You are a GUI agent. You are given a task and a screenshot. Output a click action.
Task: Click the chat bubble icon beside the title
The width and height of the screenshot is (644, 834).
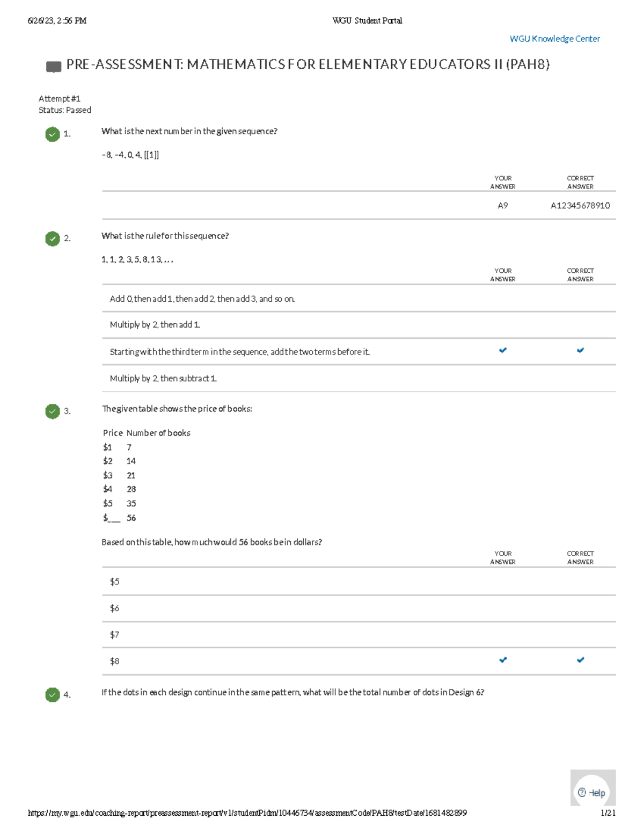(54, 67)
